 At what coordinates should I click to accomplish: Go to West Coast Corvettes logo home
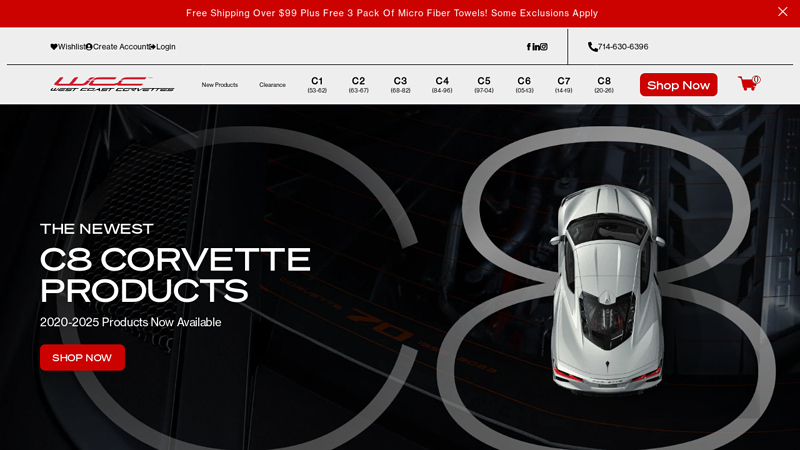point(112,84)
